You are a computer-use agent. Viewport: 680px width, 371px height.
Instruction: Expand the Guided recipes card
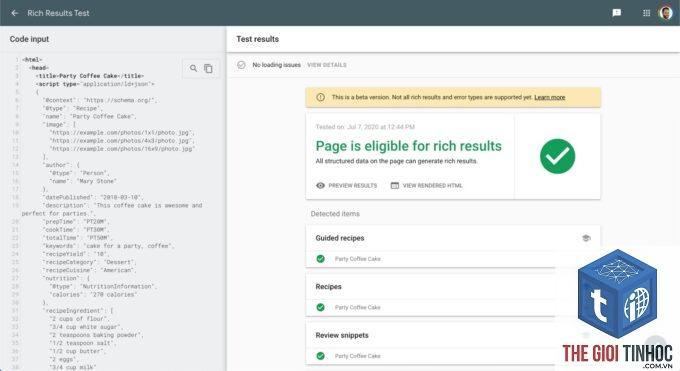tap(453, 238)
